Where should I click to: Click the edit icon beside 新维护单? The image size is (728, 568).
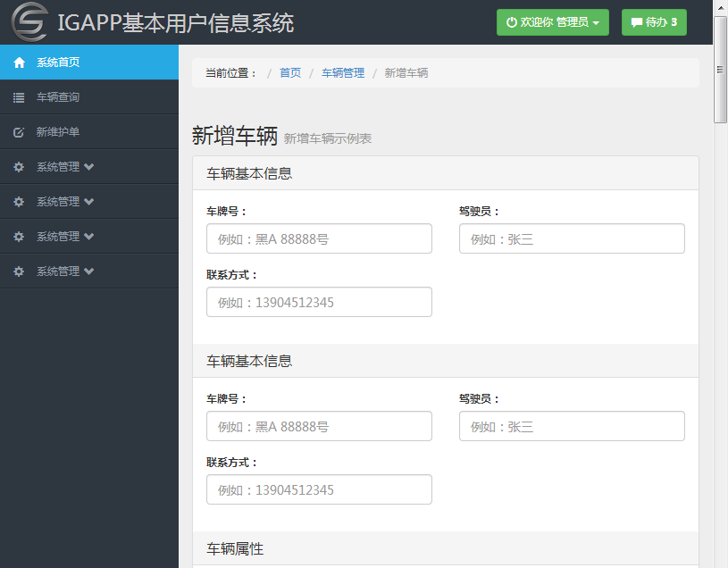19,132
